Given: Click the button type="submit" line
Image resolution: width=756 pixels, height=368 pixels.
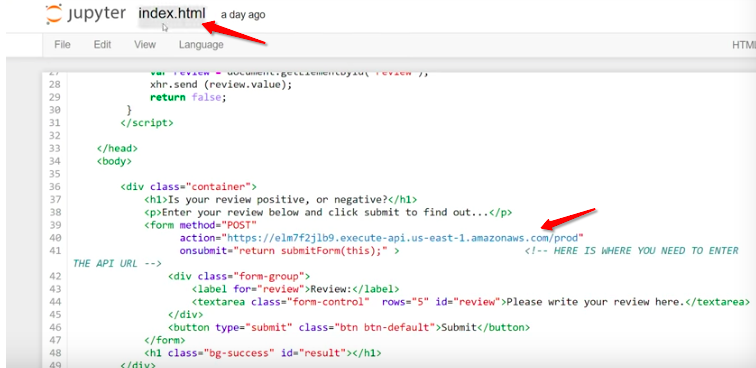Looking at the screenshot, I should 349,327.
